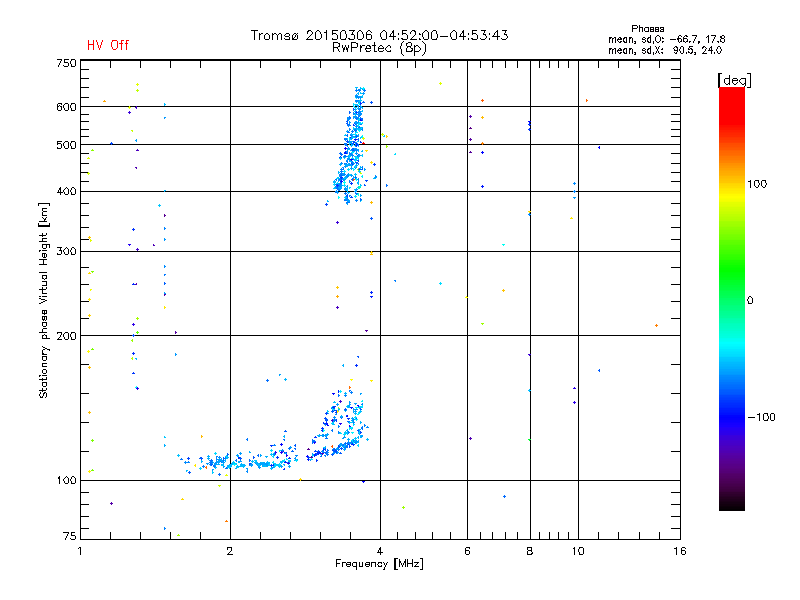The width and height of the screenshot is (800, 600).
Task: Click the y-axis tick label 750
Action: coord(66,63)
